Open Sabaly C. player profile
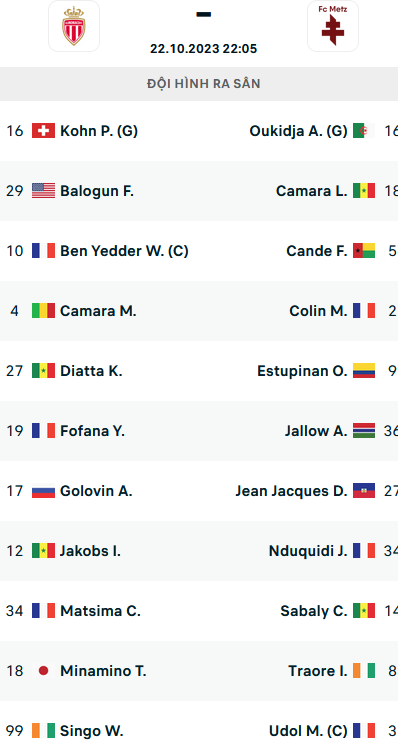Image resolution: width=398 pixels, height=747 pixels. pyautogui.click(x=314, y=611)
